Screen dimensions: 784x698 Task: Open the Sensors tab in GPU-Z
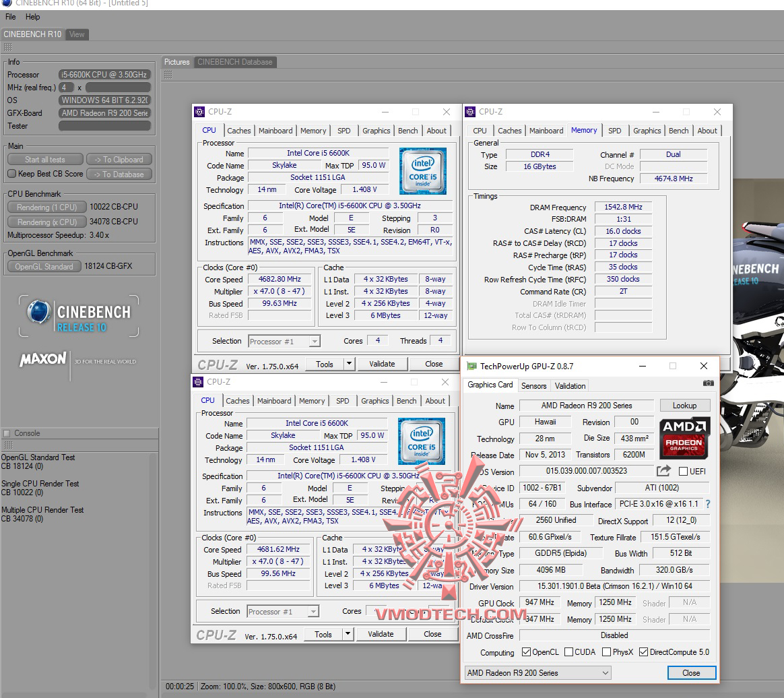[533, 385]
